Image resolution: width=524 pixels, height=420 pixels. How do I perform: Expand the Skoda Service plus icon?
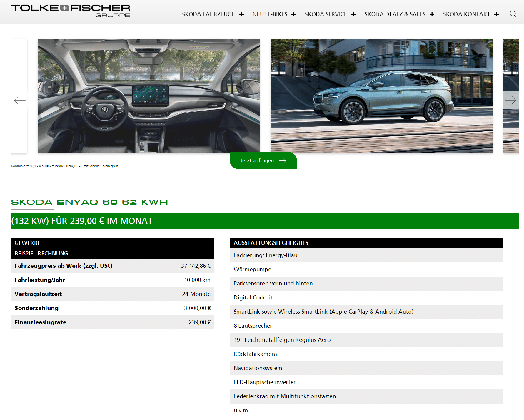tap(353, 14)
